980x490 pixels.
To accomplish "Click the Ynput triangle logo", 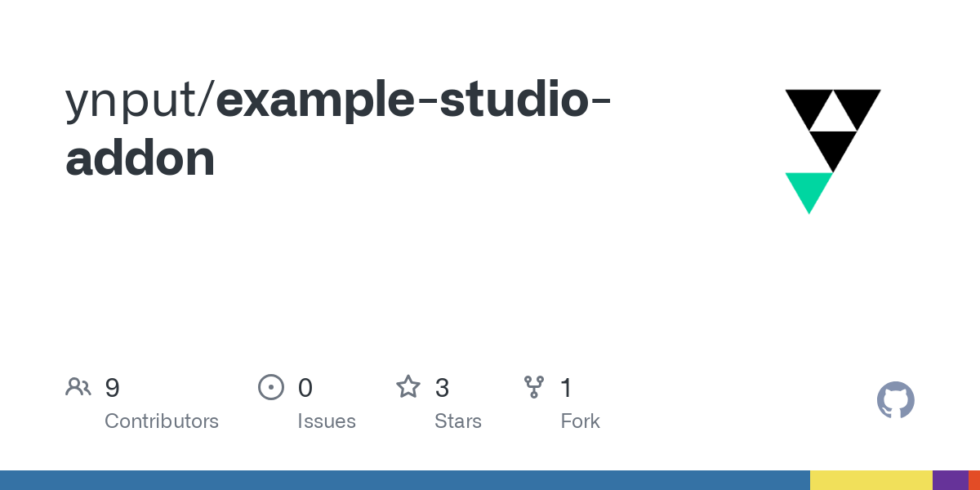I will tap(833, 152).
